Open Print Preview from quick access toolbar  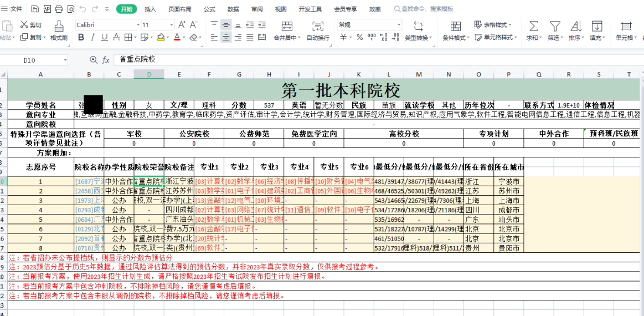(71, 9)
